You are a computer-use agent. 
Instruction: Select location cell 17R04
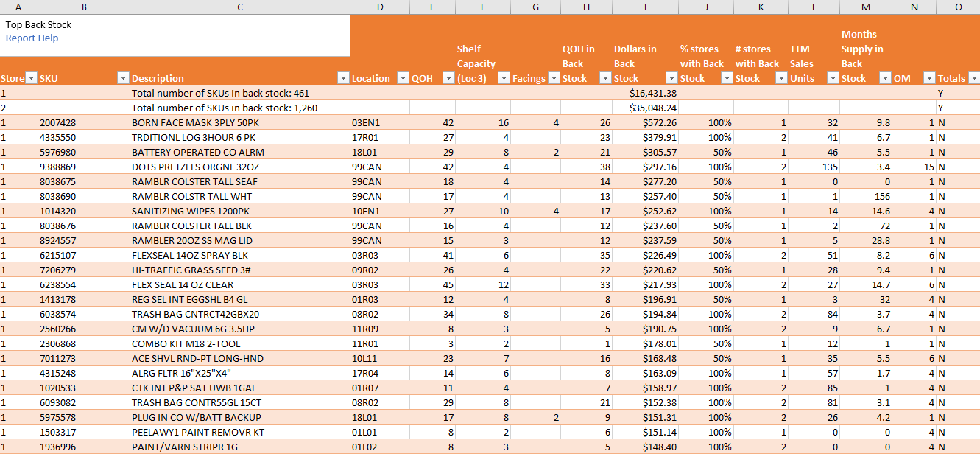click(x=380, y=373)
